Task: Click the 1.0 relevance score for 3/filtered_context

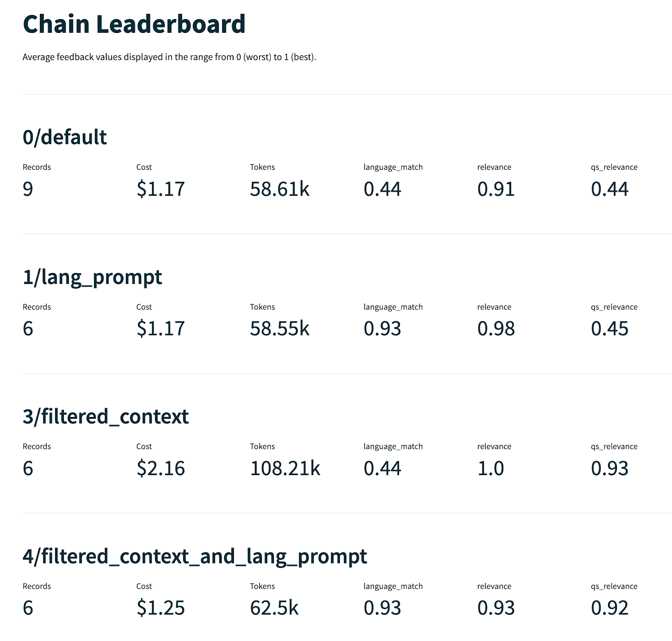Action: click(490, 468)
